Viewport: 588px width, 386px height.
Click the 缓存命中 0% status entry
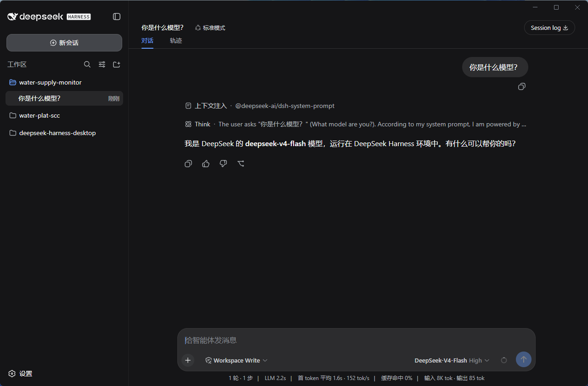396,378
